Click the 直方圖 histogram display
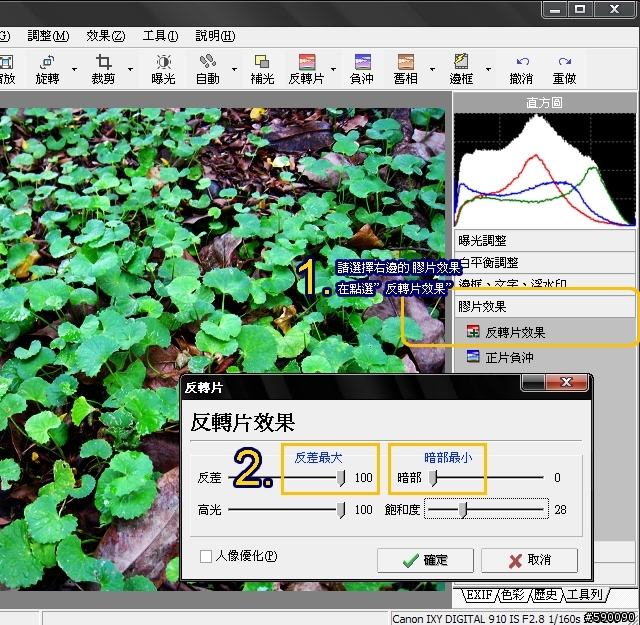The width and height of the screenshot is (640, 625). pos(544,170)
